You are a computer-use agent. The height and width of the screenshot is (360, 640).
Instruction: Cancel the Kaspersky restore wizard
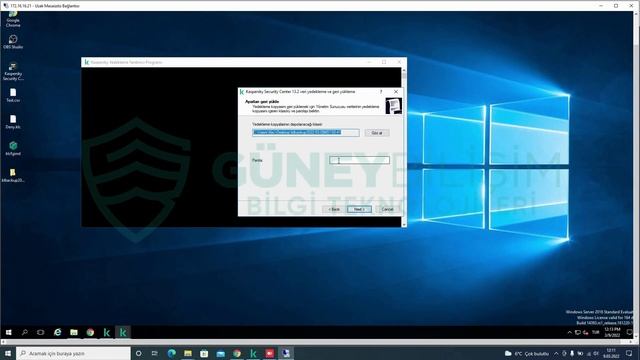[387, 209]
